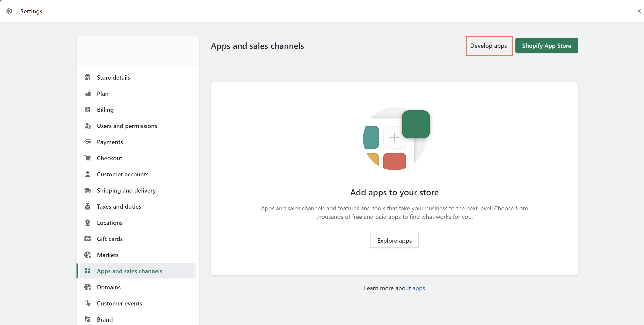Open Store details settings
The image size is (644, 325).
pyautogui.click(x=138, y=77)
